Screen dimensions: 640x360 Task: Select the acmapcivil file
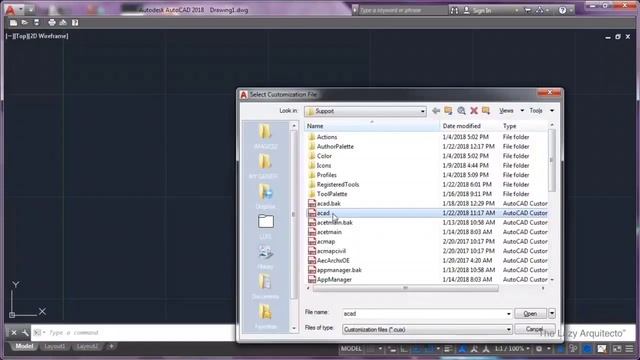click(x=331, y=251)
